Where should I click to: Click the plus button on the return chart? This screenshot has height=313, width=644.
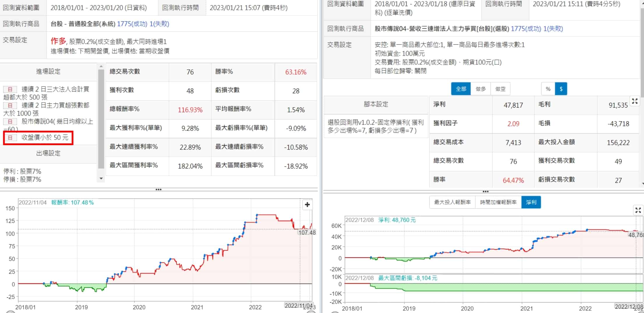[x=307, y=205]
